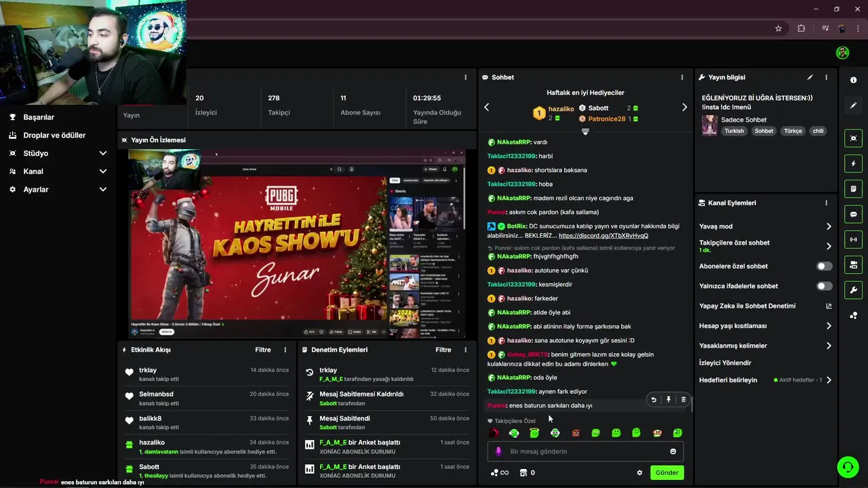Click the Sadece Sohbet category thumbnail
The image size is (868, 488).
click(x=709, y=125)
